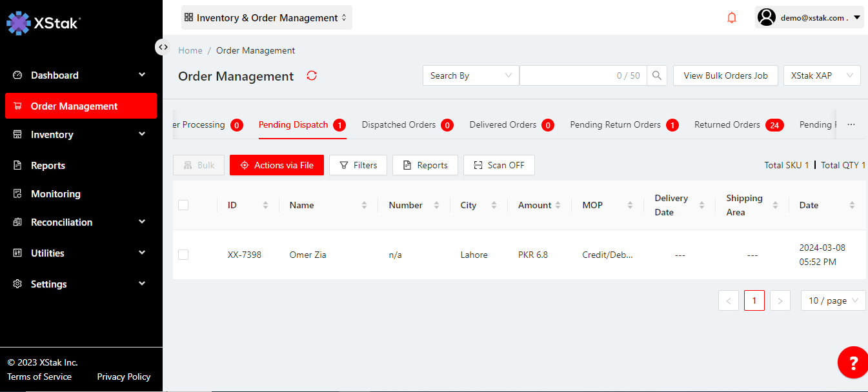This screenshot has width=868, height=392.
Task: Click the more tabs ellipsis icon
Action: (851, 124)
